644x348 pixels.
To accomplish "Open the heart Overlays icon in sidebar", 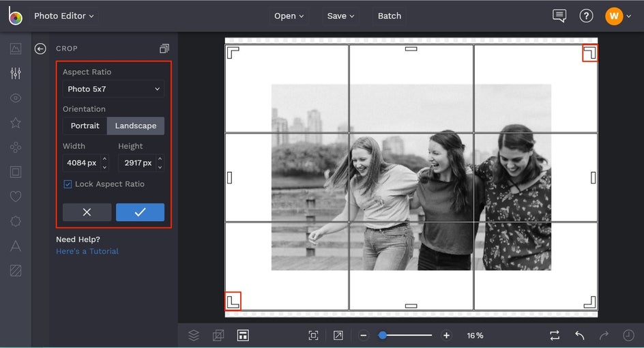I will [x=16, y=197].
